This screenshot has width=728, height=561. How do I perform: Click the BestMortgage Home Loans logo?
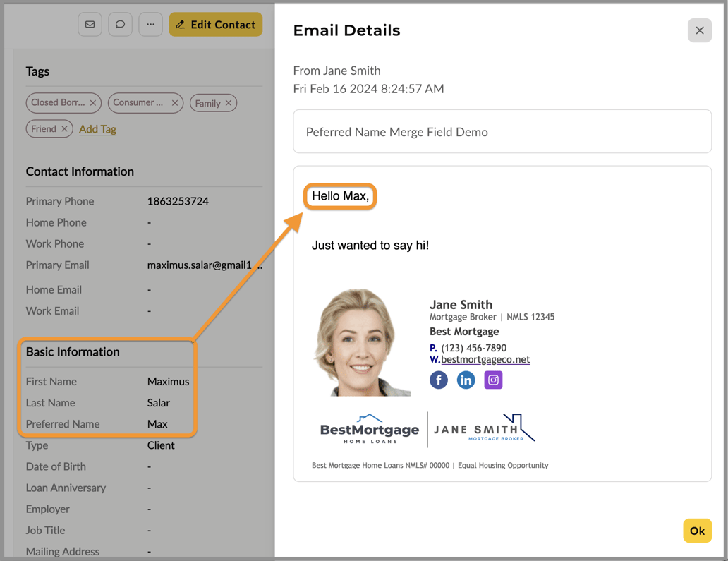(370, 429)
